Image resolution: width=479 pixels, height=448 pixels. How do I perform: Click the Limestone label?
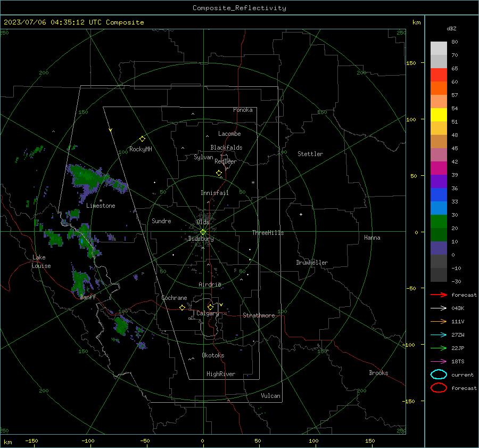pyautogui.click(x=101, y=206)
